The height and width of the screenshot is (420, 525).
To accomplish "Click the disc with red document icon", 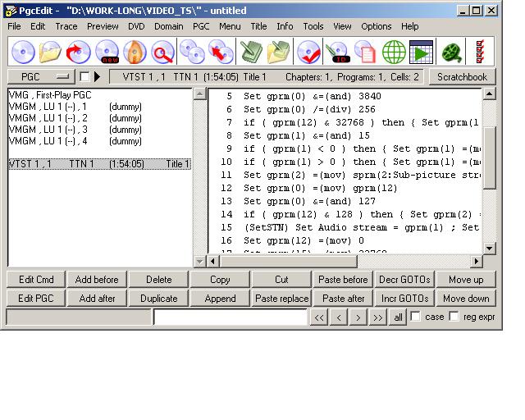I will (365, 52).
